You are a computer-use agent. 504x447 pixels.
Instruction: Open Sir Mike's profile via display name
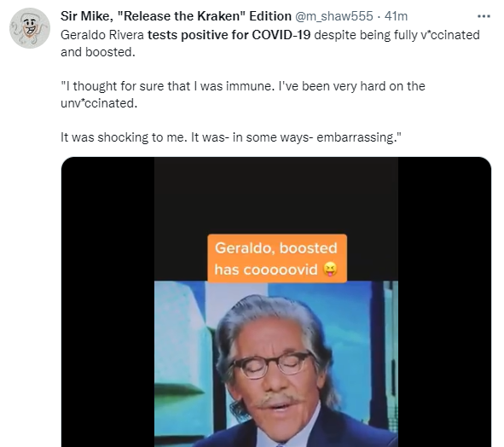[176, 16]
